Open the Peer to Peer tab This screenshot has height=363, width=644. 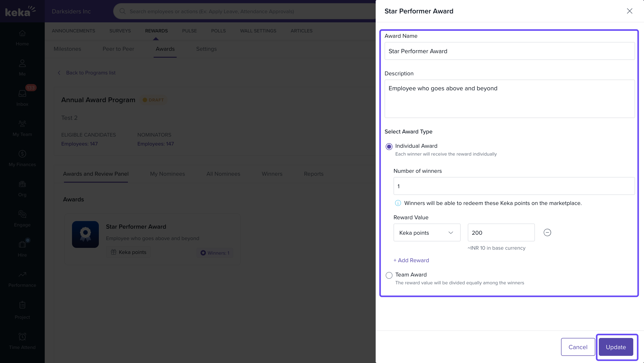tap(118, 49)
